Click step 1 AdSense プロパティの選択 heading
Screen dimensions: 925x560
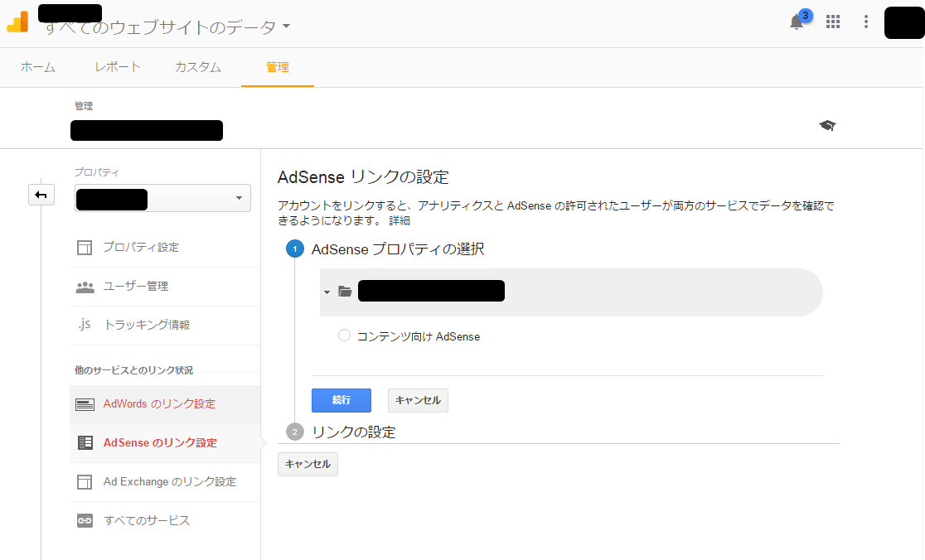398,249
